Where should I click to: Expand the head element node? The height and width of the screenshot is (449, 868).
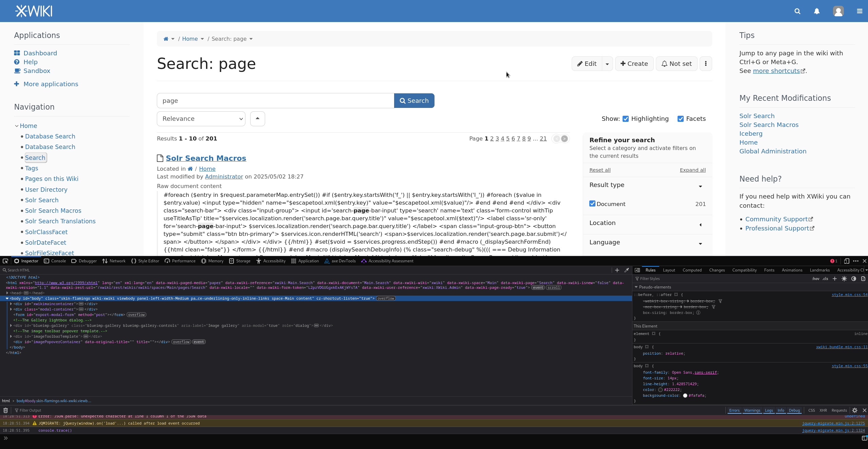click(7, 293)
